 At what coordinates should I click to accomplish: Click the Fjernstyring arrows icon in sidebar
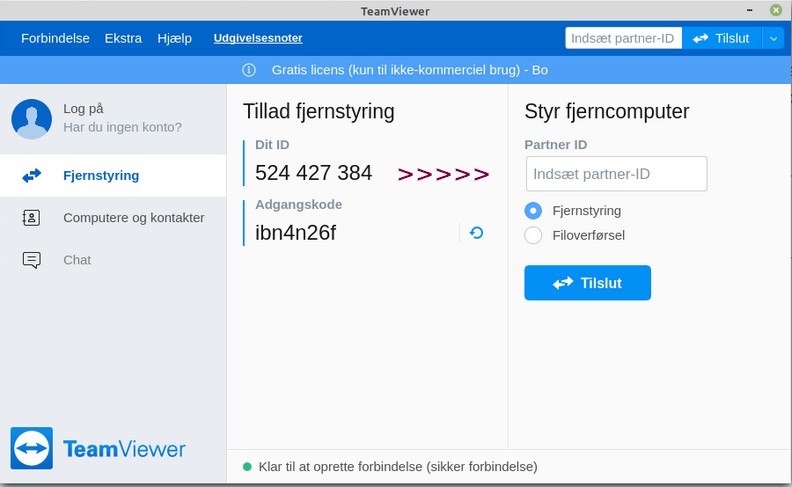pos(31,175)
